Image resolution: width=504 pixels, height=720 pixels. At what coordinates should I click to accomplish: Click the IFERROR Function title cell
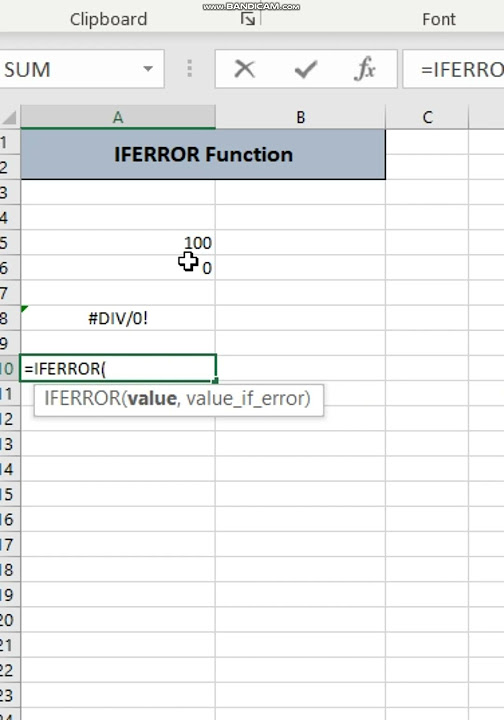(203, 154)
